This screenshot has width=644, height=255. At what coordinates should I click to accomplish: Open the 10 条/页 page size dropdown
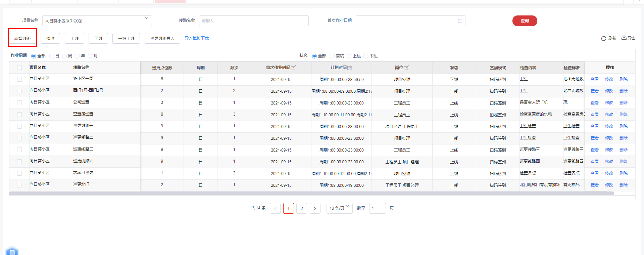click(339, 208)
